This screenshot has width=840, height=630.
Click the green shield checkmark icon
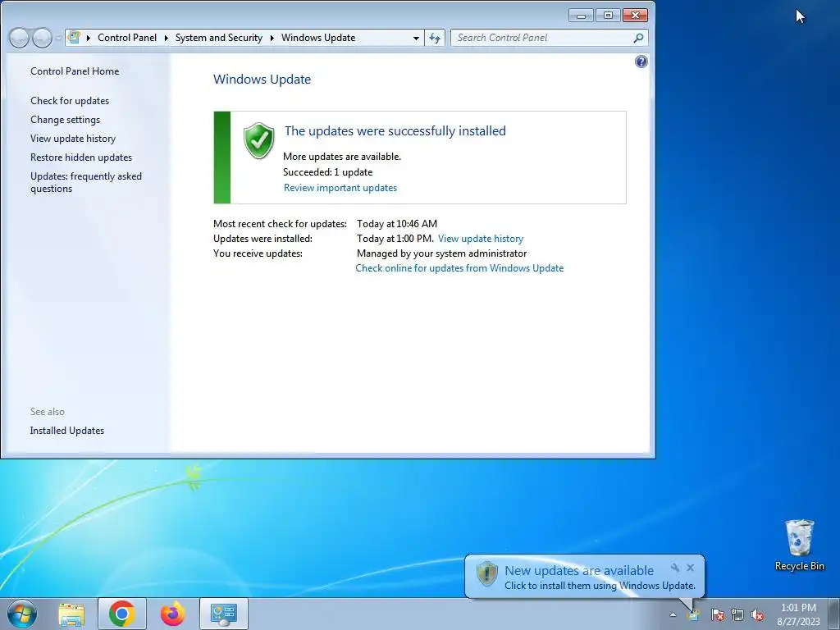point(258,140)
